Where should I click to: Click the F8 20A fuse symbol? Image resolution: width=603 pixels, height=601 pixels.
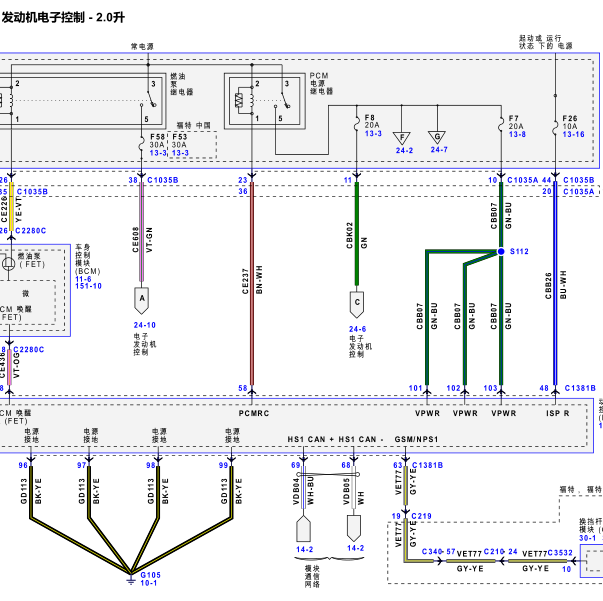tap(356, 124)
